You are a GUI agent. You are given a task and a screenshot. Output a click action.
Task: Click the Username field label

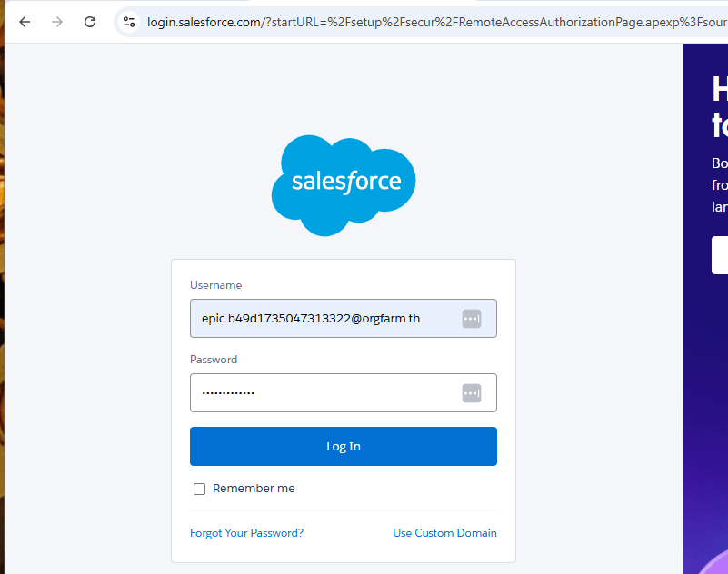[x=215, y=285]
